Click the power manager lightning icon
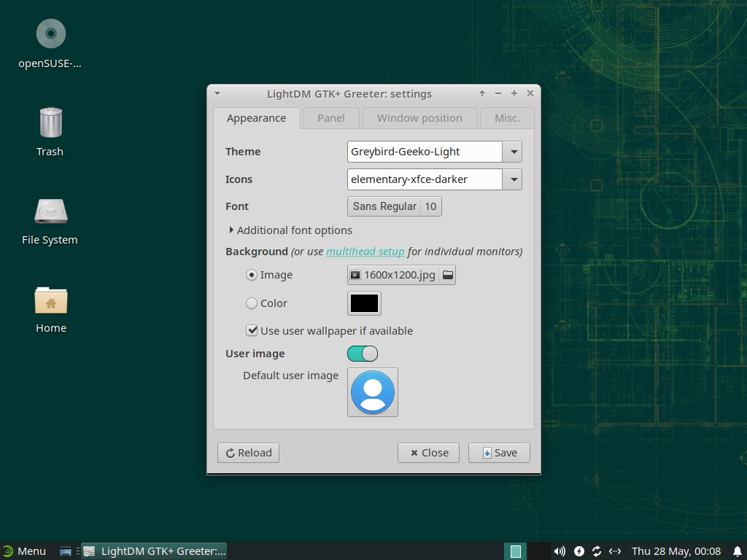Image resolution: width=747 pixels, height=560 pixels. pyautogui.click(x=579, y=551)
